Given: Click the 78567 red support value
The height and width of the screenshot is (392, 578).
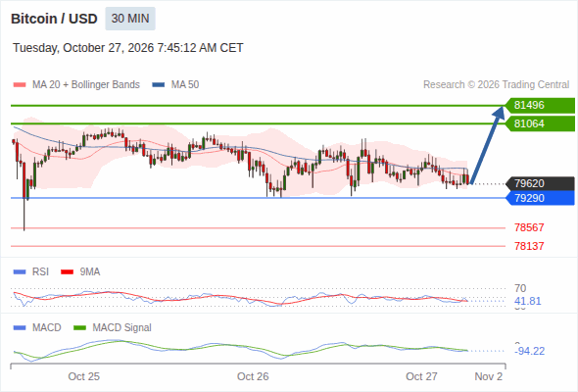Looking at the screenshot, I should pos(529,227).
